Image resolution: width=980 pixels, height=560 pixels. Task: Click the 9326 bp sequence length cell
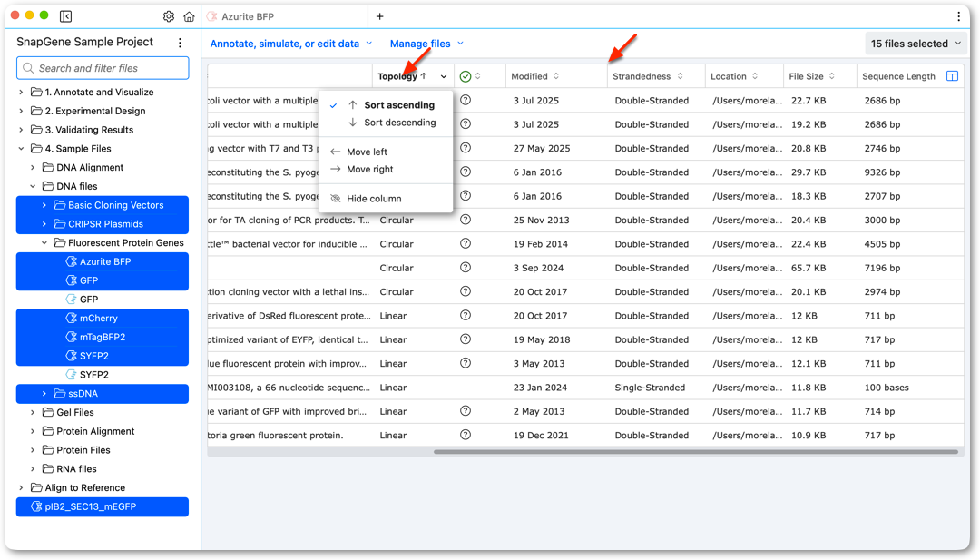coord(882,172)
